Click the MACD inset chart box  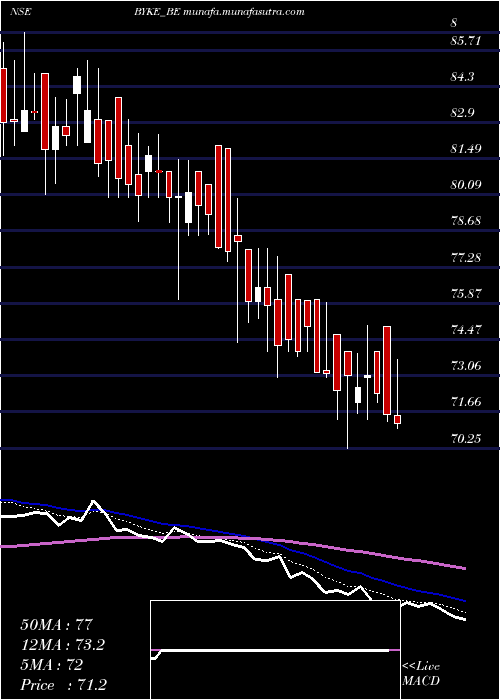275,650
